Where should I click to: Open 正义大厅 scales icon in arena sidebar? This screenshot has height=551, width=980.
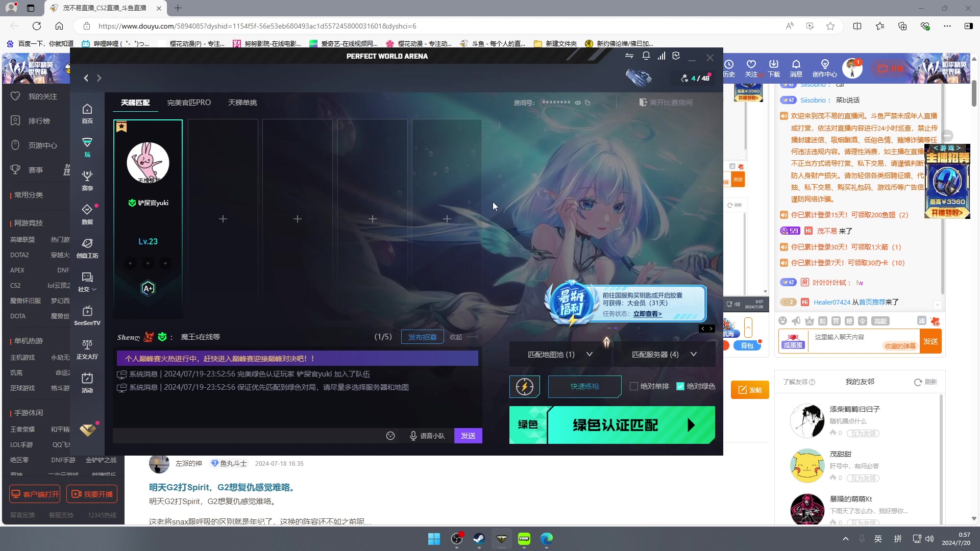point(87,349)
